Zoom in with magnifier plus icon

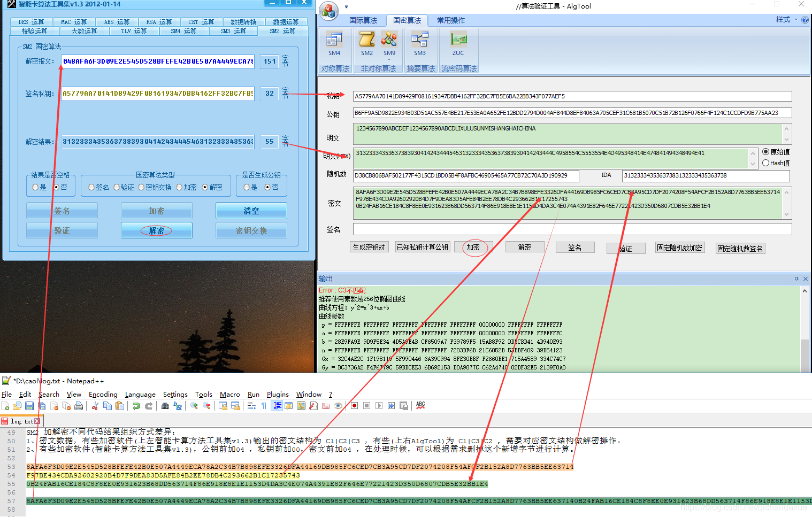(194, 406)
